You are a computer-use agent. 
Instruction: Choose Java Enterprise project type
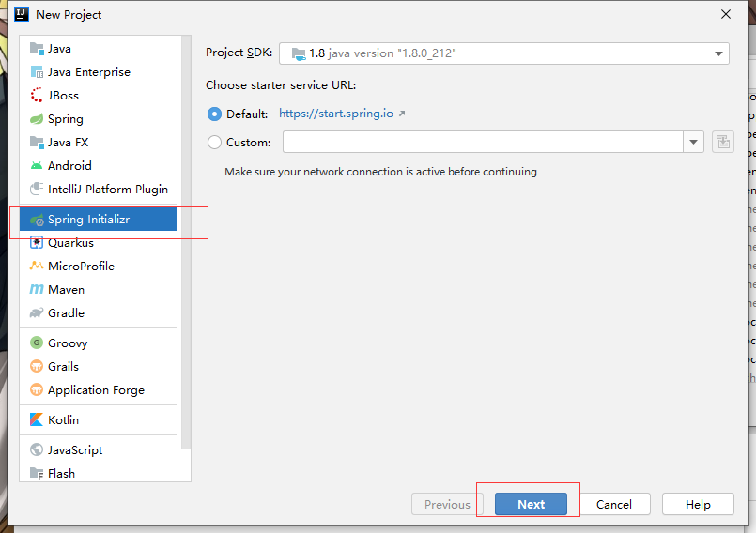(99, 72)
